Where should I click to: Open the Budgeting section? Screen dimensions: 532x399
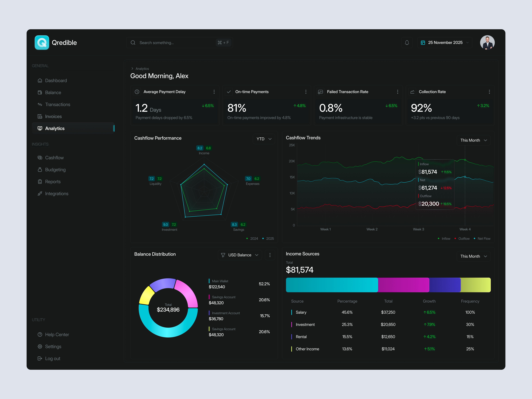(x=55, y=170)
